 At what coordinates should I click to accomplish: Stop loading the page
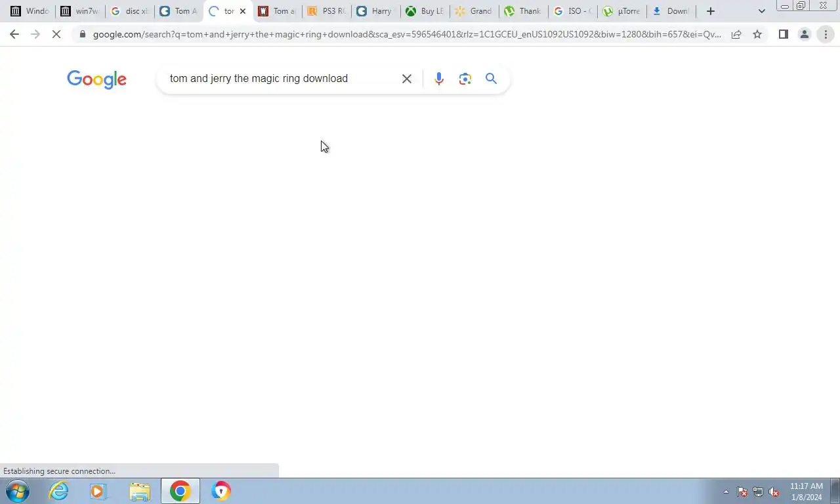point(57,34)
